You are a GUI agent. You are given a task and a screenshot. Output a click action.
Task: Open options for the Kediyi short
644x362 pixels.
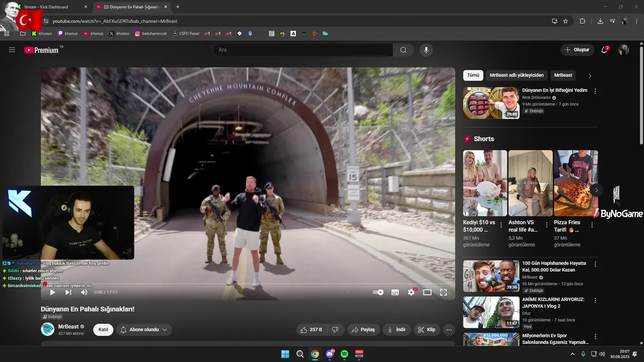(501, 225)
